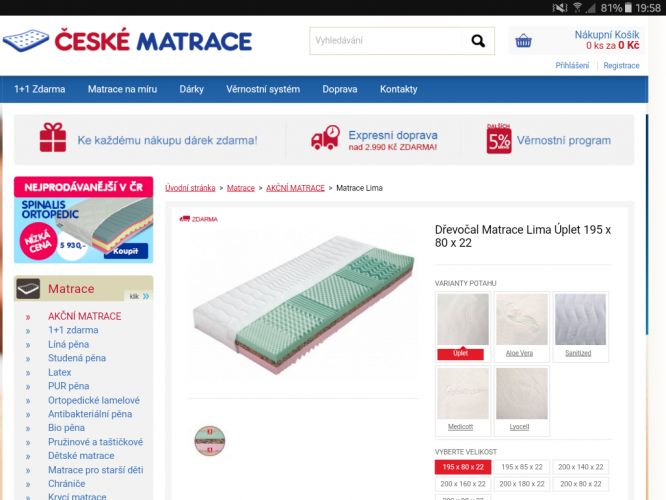This screenshot has height=500, width=666.
Task: Click the magnifying glass search icon
Action: point(478,41)
